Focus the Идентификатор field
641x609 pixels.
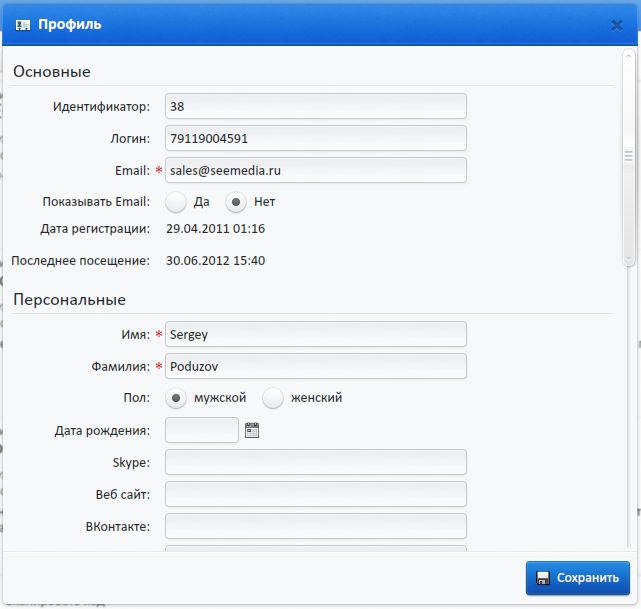(x=316, y=106)
